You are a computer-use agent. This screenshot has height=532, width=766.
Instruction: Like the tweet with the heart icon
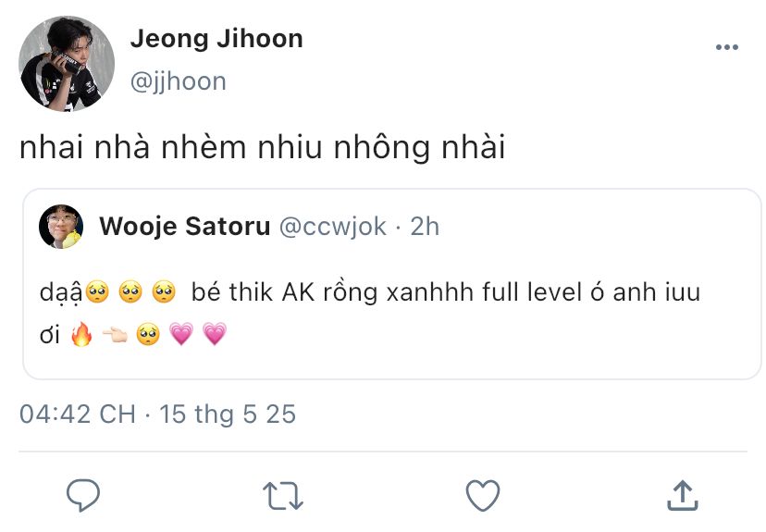coord(482,495)
